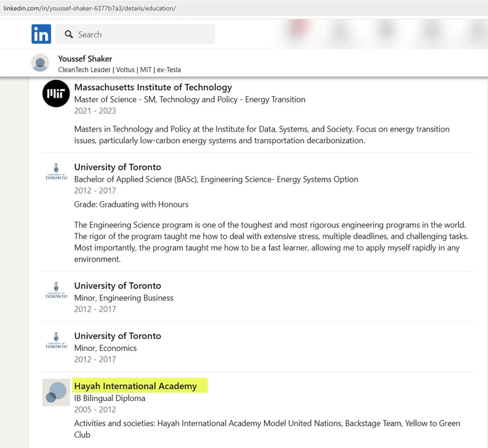Screen dimensions: 488x448
Task: Open Hayah International Academy link
Action: click(x=135, y=386)
